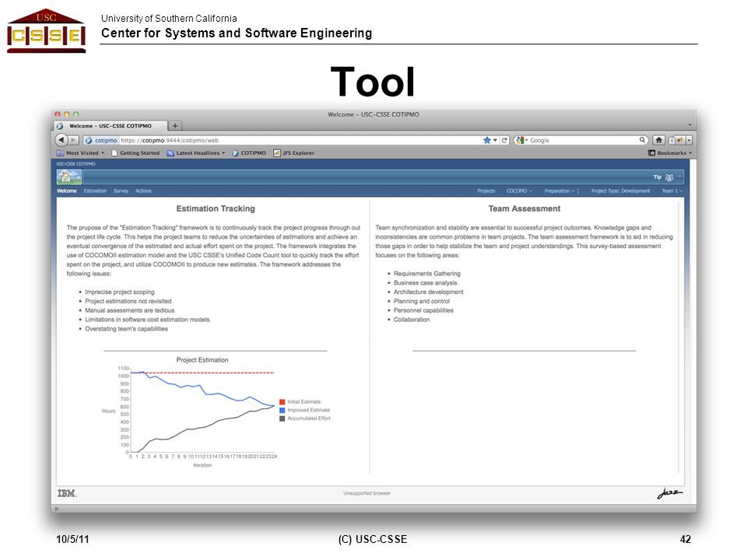Click the Jazz logo in the footer
Viewport: 747px width, 560px height.
point(669,493)
